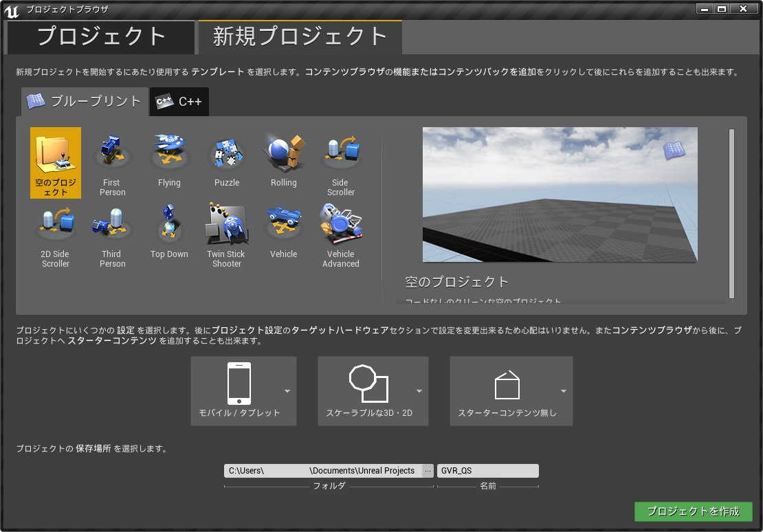Screen dimensions: 763x532
Task: Choose the Rolling template icon
Action: coord(284,163)
